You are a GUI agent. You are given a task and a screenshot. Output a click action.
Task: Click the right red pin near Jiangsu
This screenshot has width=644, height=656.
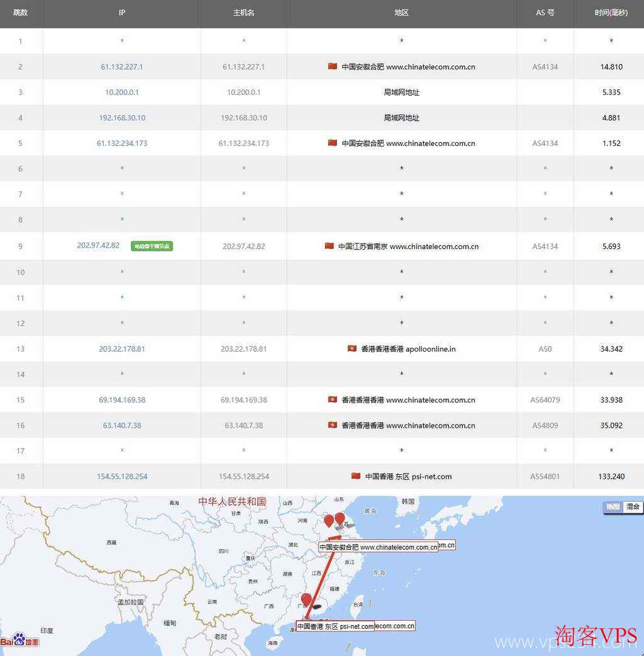[340, 519]
